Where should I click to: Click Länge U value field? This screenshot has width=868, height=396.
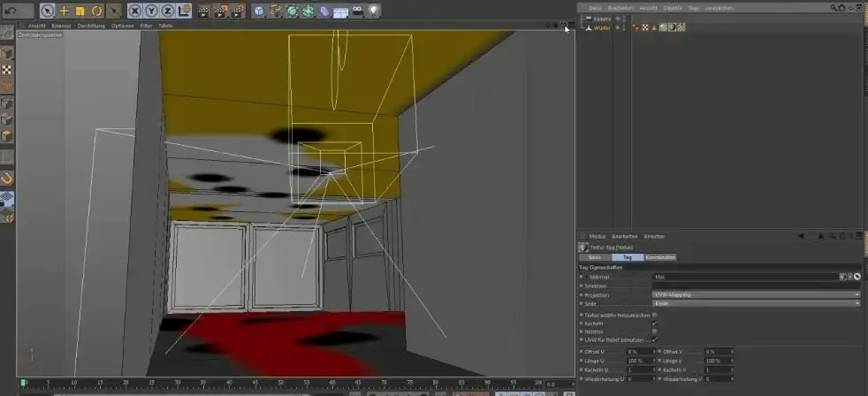[x=641, y=361]
